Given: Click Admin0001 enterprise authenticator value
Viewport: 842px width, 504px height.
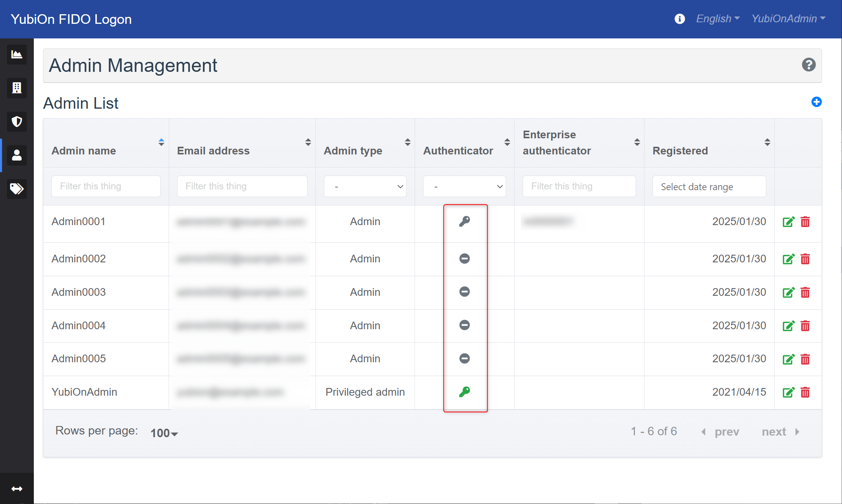Looking at the screenshot, I should 548,221.
